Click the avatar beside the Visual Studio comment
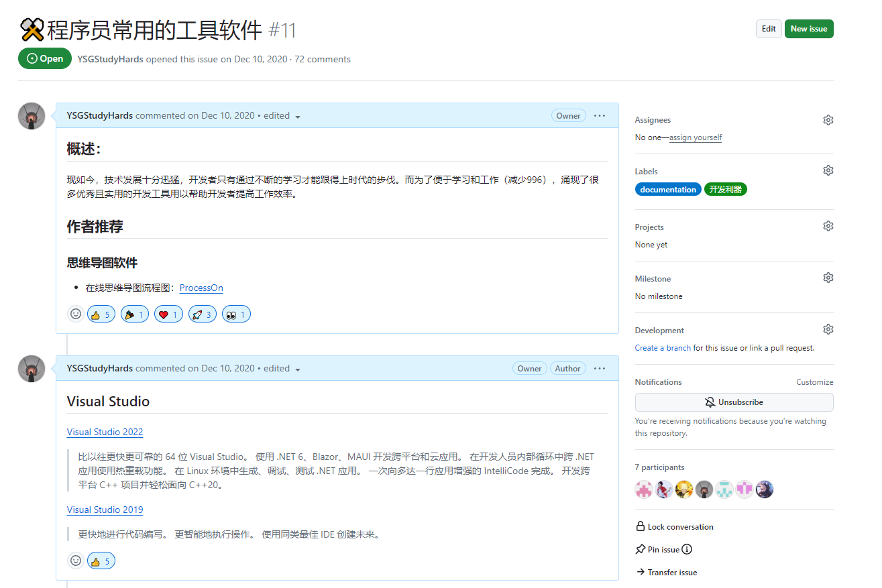 [32, 369]
